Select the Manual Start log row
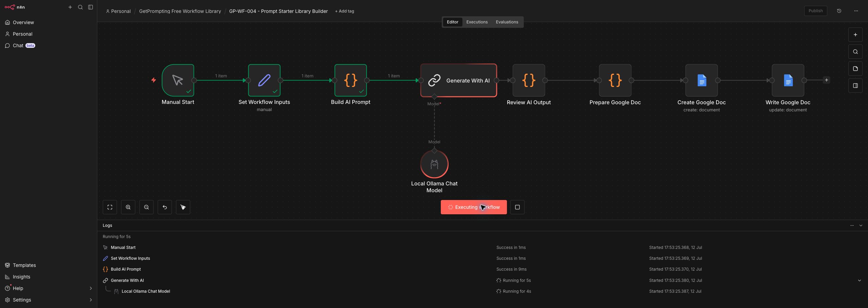Image resolution: width=868 pixels, height=308 pixels. 482,248
